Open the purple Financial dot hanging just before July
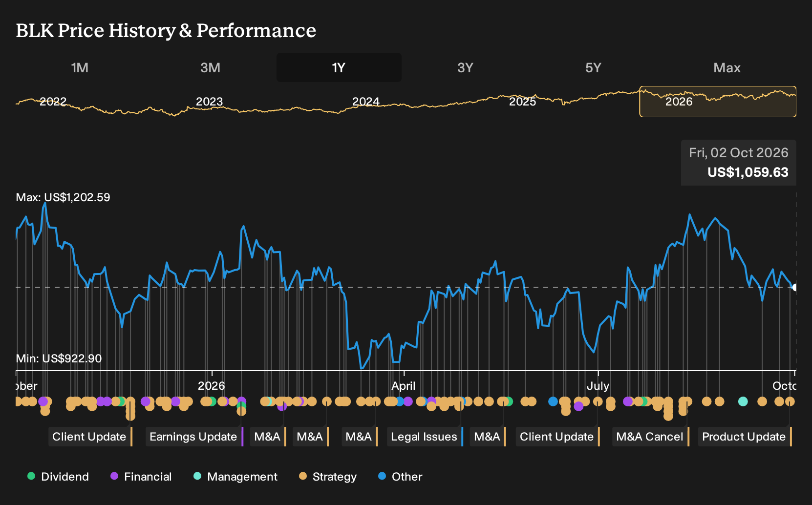Image resolution: width=812 pixels, height=505 pixels. (578, 406)
